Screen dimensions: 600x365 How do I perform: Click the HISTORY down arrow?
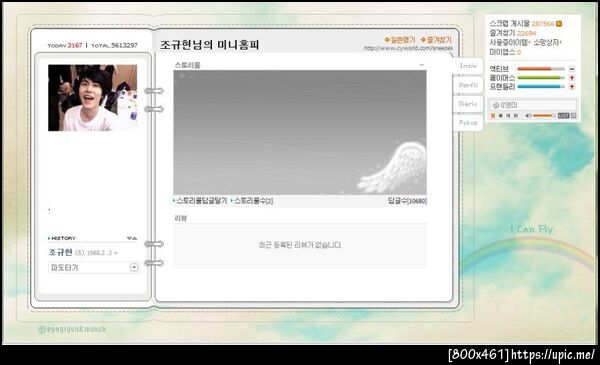click(x=129, y=238)
